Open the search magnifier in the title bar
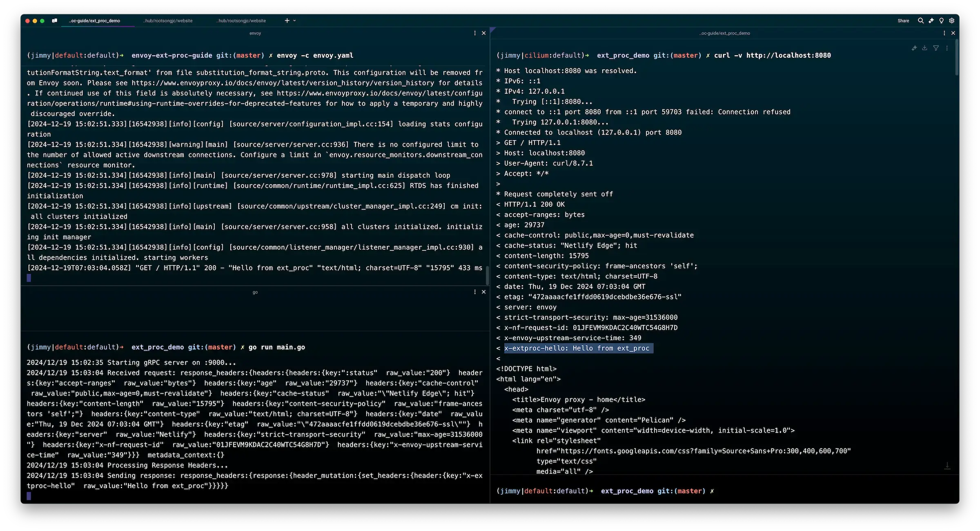Viewport: 980px width, 531px height. [x=921, y=20]
